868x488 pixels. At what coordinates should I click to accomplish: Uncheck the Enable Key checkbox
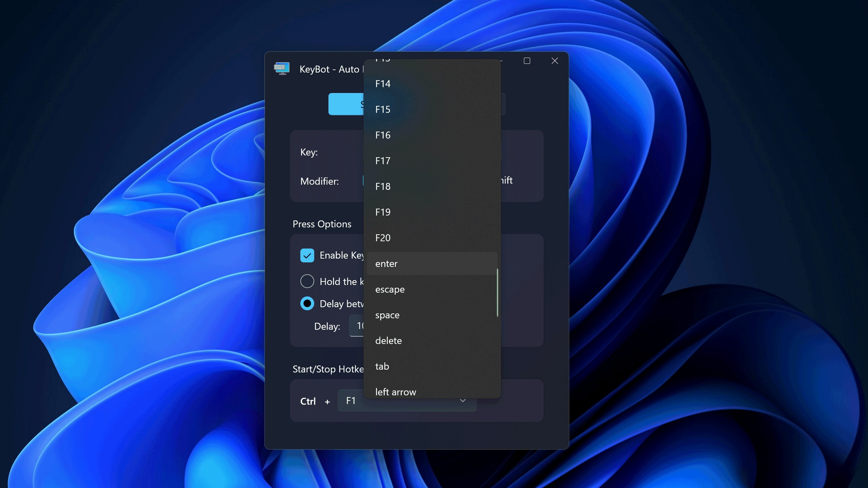coord(307,255)
